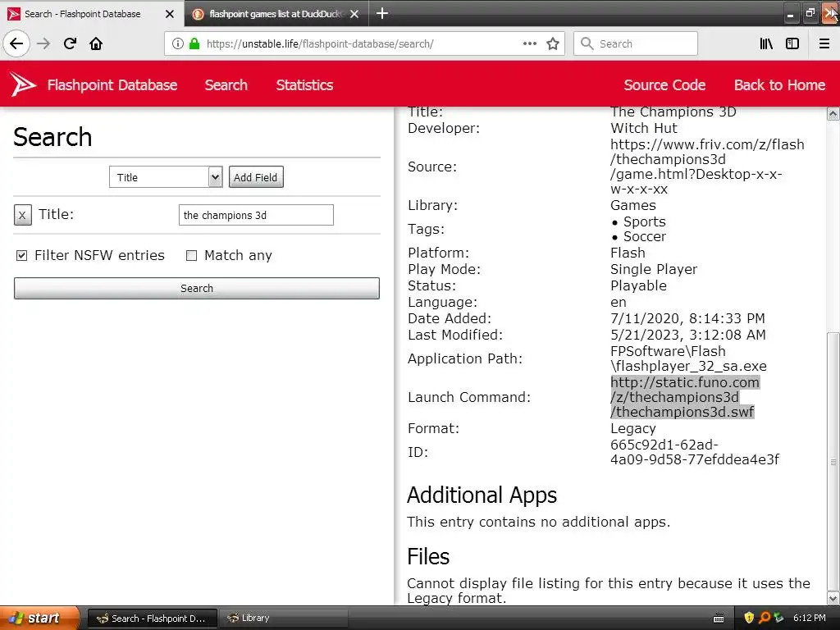Close the flashpoint games list DuckDuckGo tab
This screenshot has width=840, height=630.
coord(354,14)
